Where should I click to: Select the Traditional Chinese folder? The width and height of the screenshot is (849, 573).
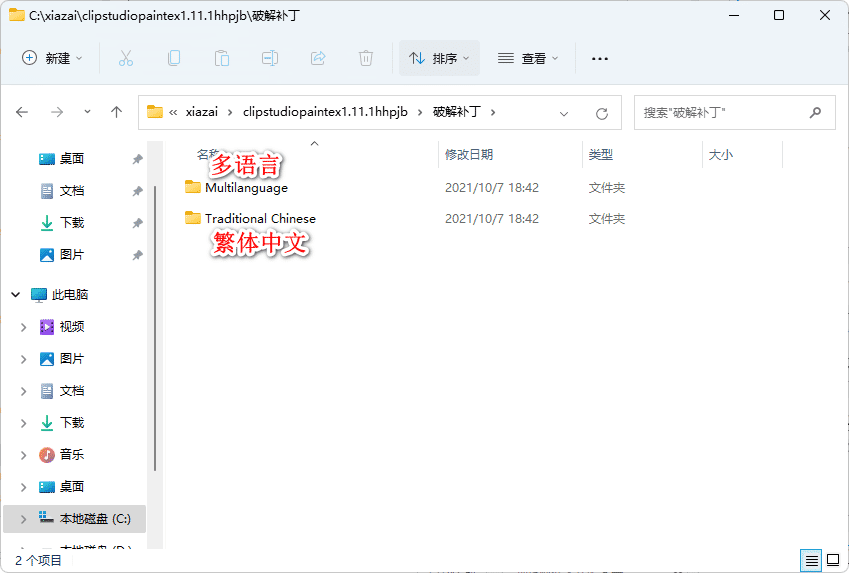click(259, 218)
